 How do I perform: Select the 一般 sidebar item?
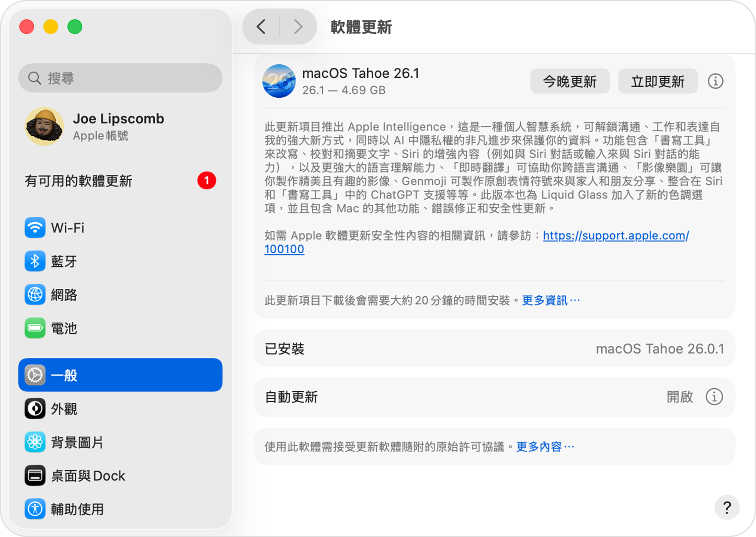[120, 375]
